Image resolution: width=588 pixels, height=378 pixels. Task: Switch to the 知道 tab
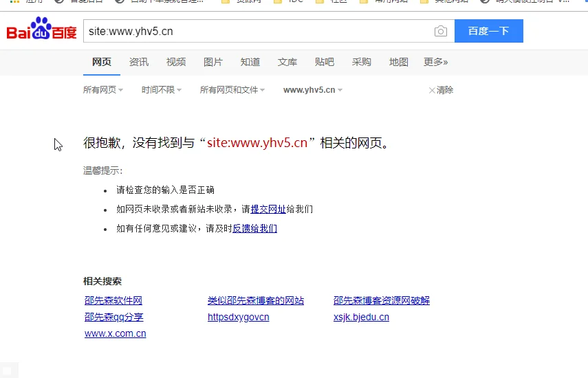coord(250,62)
